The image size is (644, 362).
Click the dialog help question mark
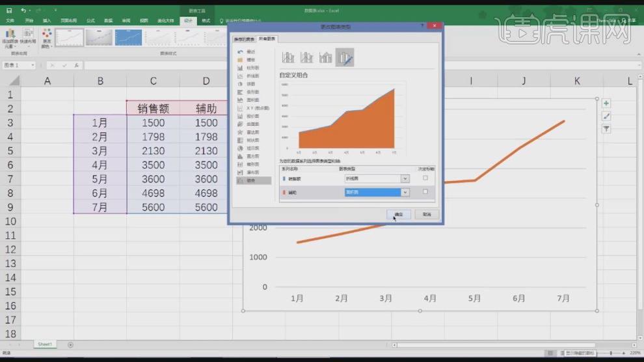tap(422, 26)
